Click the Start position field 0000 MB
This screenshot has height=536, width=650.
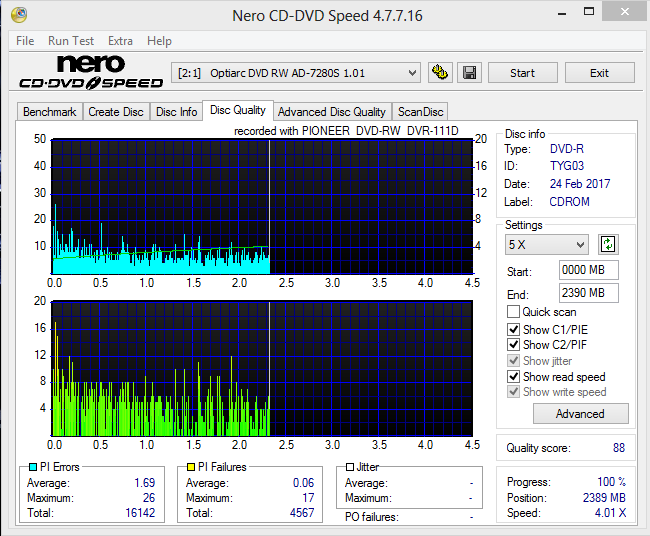pos(589,270)
